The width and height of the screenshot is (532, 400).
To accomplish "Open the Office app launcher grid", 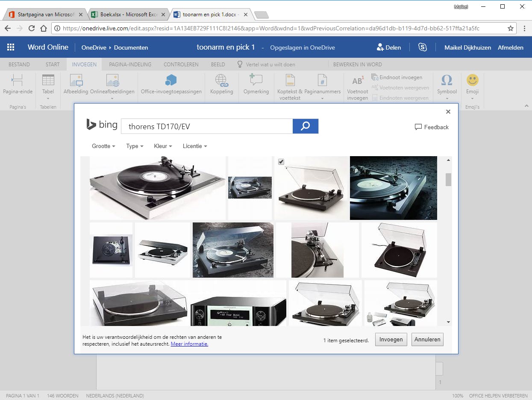I will [11, 47].
